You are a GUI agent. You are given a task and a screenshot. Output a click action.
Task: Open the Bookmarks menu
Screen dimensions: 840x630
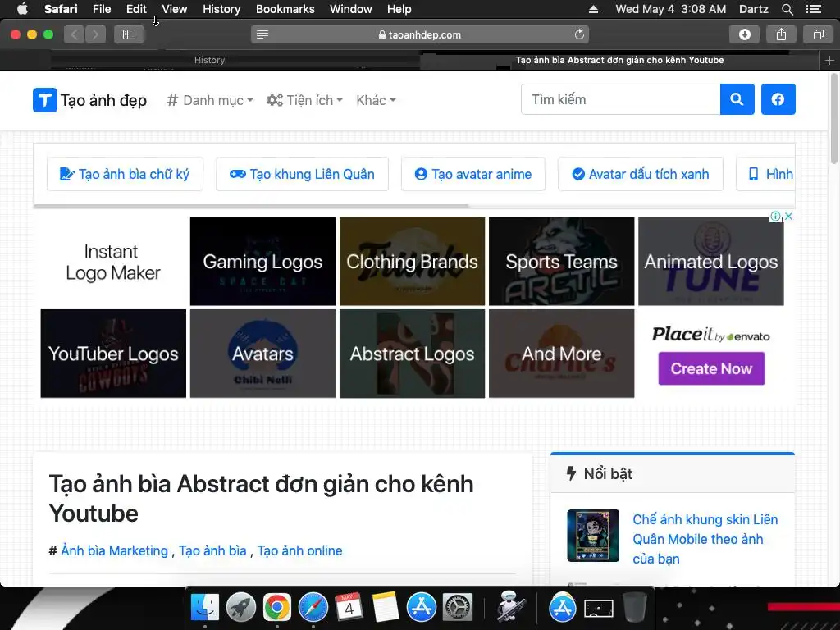(285, 9)
